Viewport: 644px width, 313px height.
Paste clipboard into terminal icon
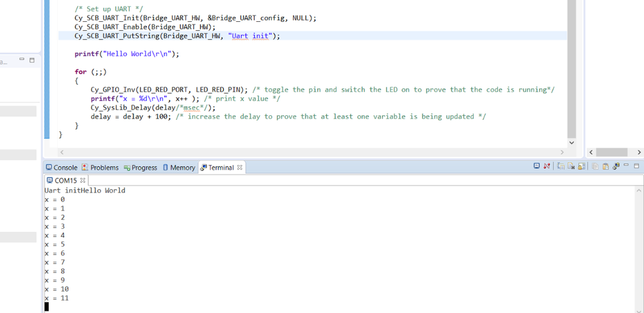(605, 166)
